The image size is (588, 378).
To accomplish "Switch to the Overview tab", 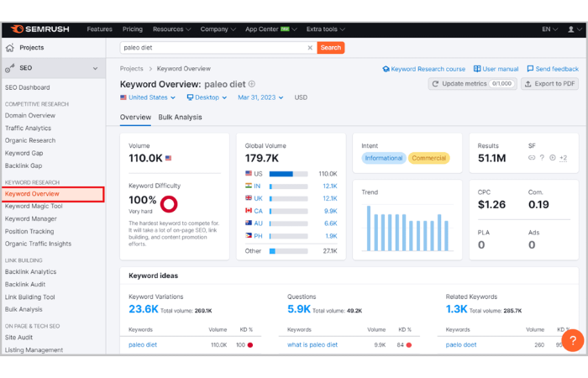I will click(135, 118).
